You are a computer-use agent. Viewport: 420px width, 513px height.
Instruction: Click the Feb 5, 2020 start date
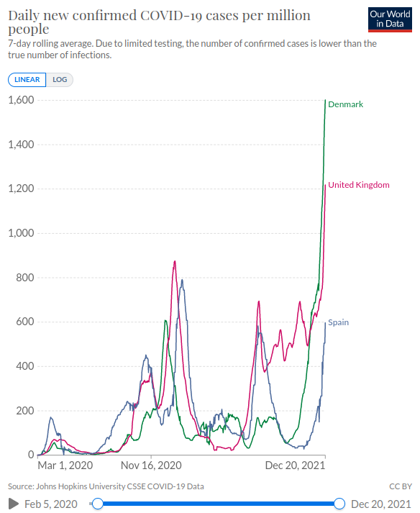[51, 504]
